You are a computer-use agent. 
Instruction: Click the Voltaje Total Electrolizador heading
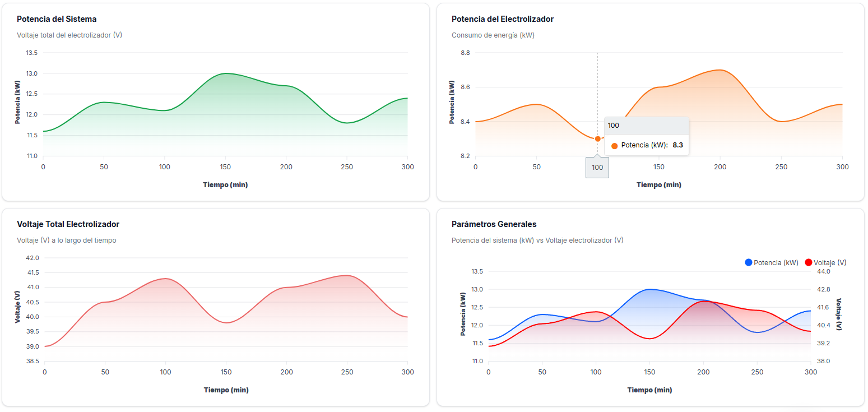pyautogui.click(x=68, y=224)
